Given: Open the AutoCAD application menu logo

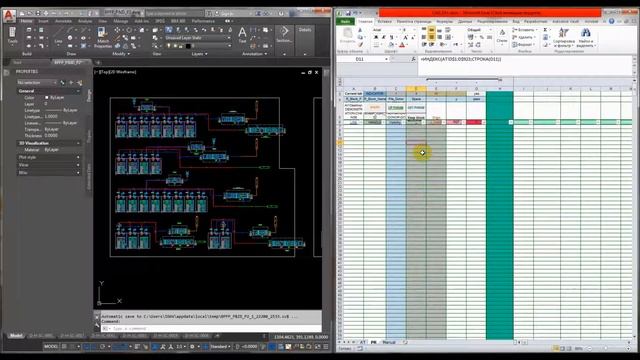Looking at the screenshot, I should tap(9, 16).
